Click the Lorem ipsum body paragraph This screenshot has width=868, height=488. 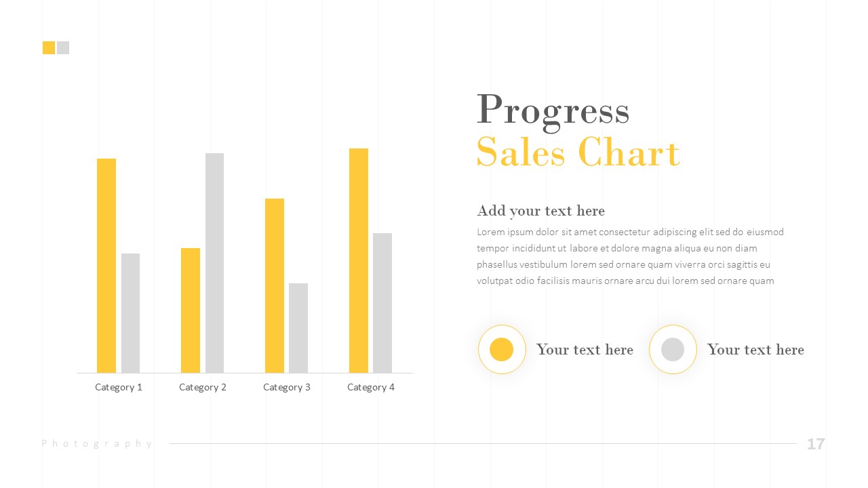point(630,256)
